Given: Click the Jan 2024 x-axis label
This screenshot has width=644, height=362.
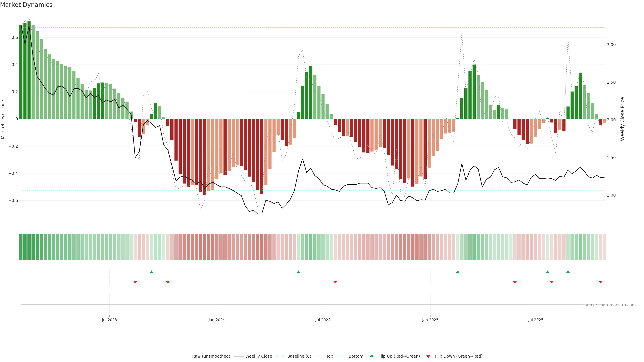Looking at the screenshot, I should (x=217, y=320).
